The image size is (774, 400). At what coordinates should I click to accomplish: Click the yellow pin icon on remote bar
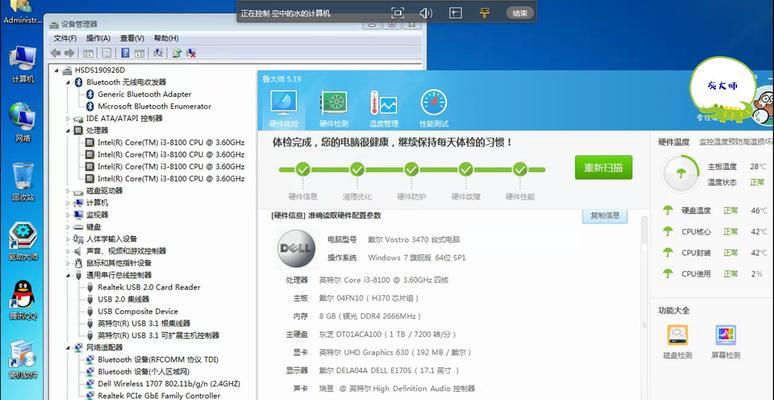pos(484,13)
